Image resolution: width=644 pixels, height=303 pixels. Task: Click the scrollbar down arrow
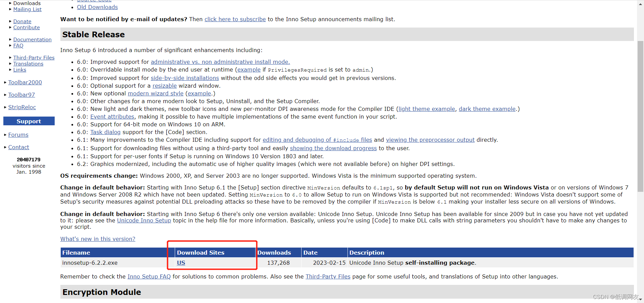(640, 299)
